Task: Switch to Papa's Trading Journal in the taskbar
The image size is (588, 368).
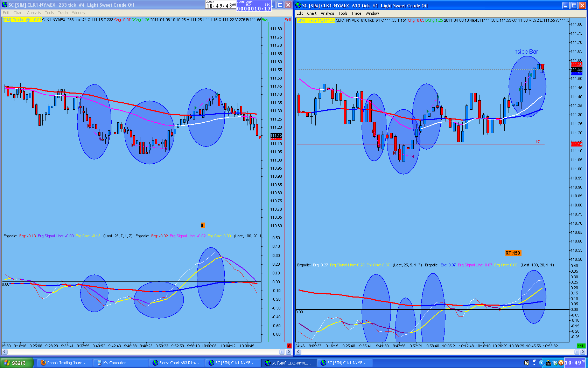Action: 64,363
